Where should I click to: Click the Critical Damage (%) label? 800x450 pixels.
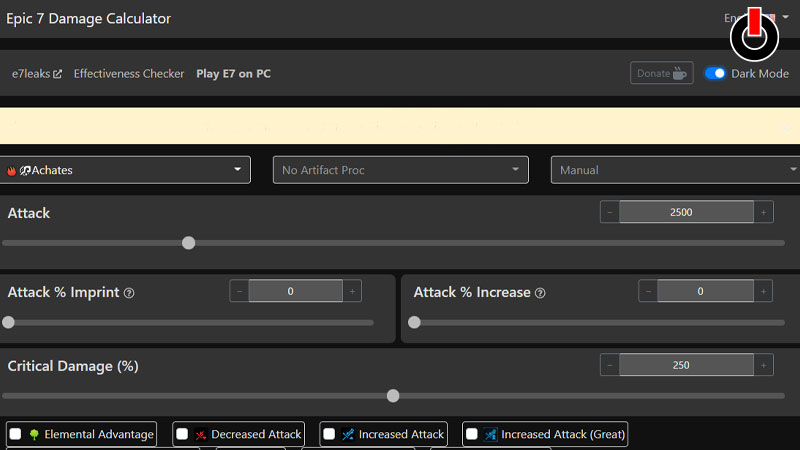(73, 366)
